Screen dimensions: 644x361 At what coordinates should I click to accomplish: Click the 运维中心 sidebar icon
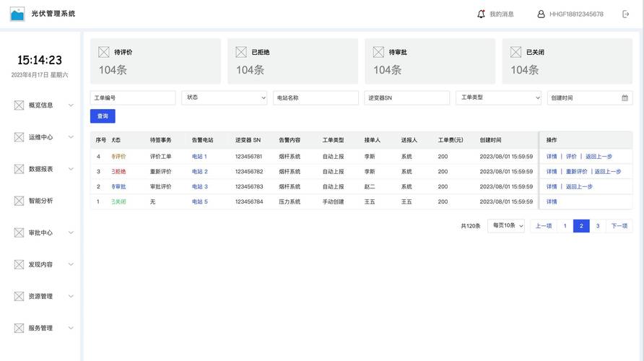tap(19, 137)
